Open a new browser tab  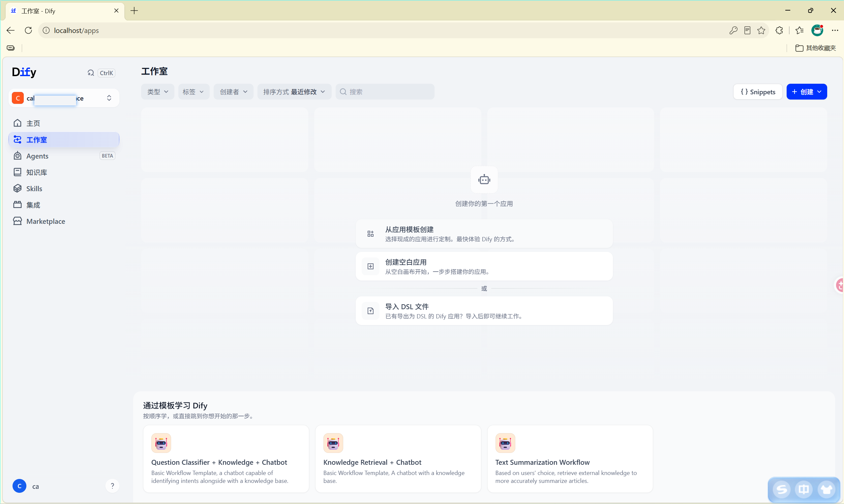134,11
